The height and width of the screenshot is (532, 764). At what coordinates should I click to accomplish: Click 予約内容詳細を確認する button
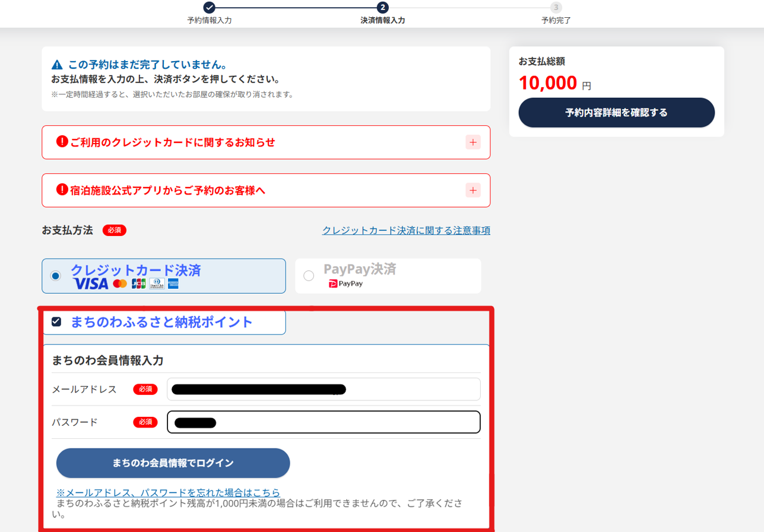(x=617, y=113)
